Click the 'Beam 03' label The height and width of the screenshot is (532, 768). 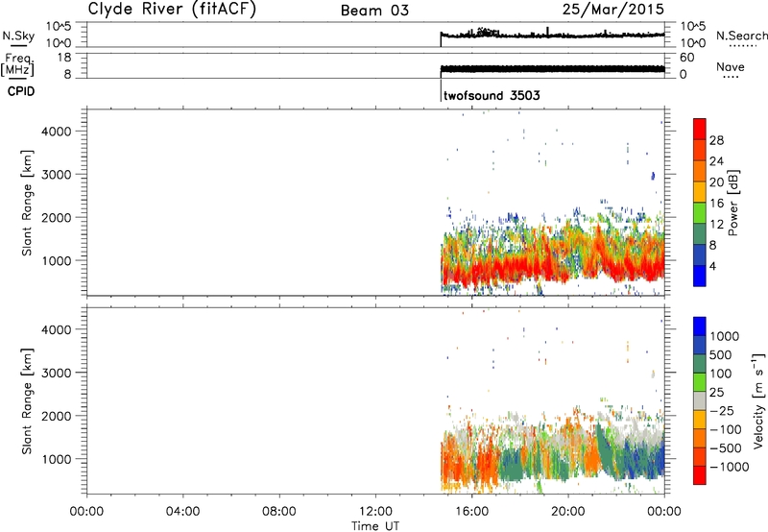374,11
